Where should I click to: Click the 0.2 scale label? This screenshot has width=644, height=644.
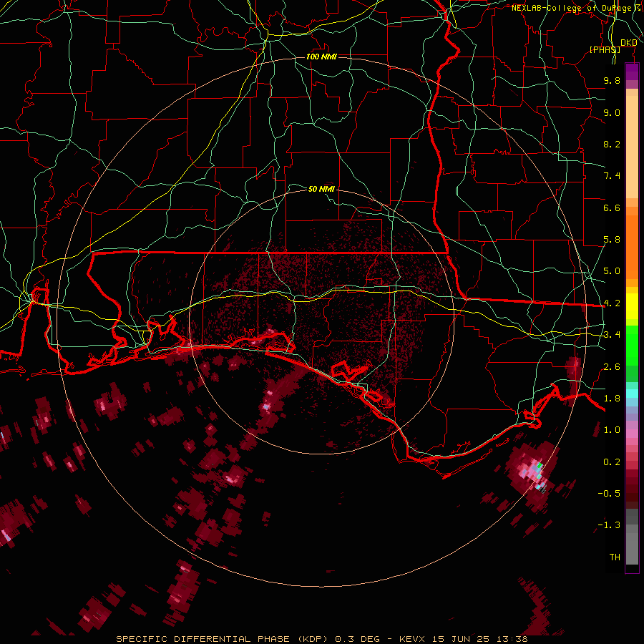[612, 462]
